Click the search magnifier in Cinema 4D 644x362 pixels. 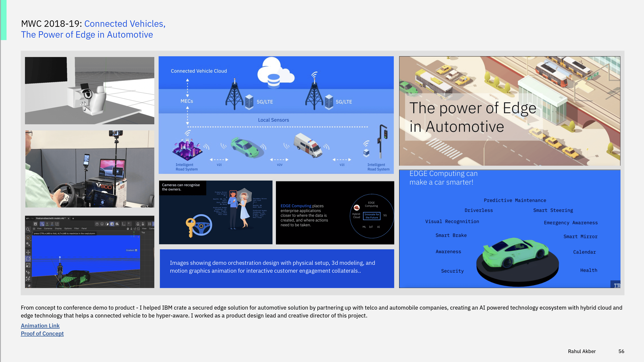tap(28, 229)
